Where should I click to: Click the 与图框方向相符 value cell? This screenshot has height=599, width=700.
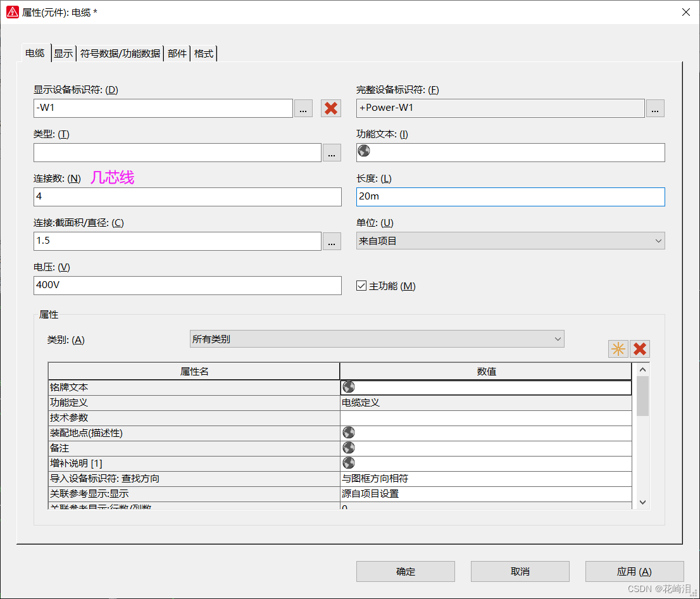[x=485, y=479]
